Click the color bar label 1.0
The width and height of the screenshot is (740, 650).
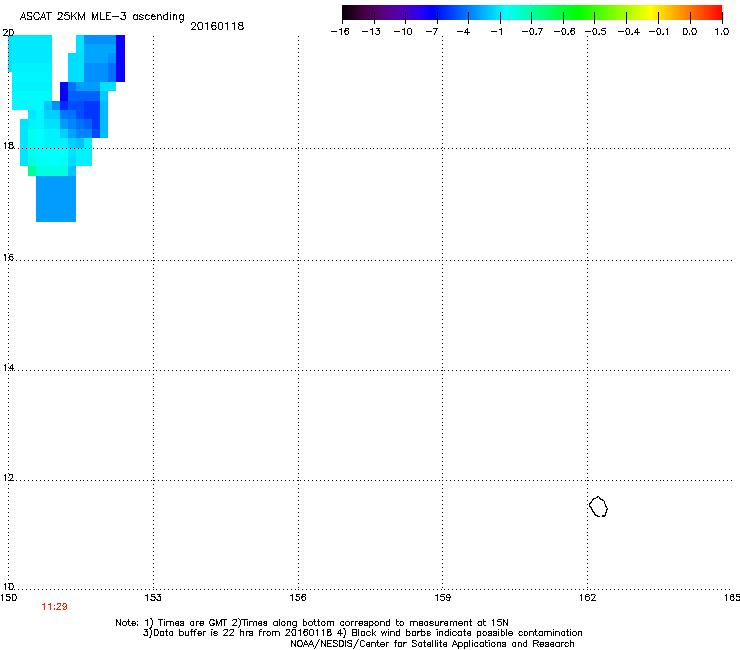pos(722,32)
